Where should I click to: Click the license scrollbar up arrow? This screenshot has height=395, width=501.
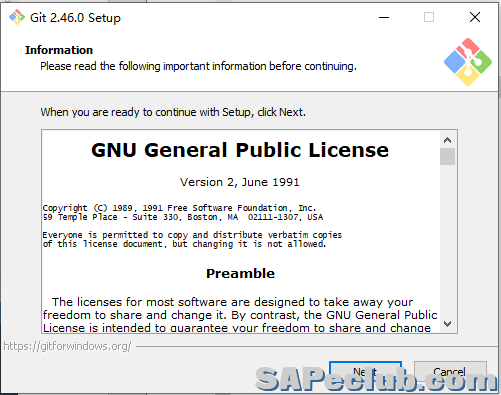pyautogui.click(x=447, y=140)
